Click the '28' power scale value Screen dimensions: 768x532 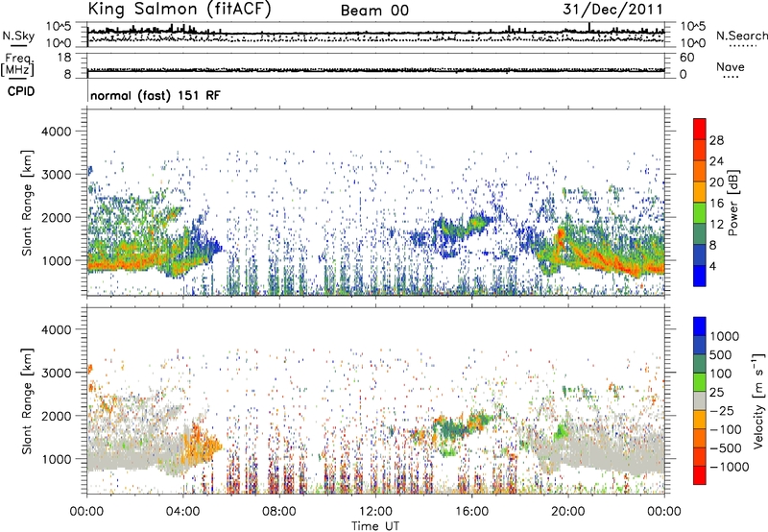point(716,140)
